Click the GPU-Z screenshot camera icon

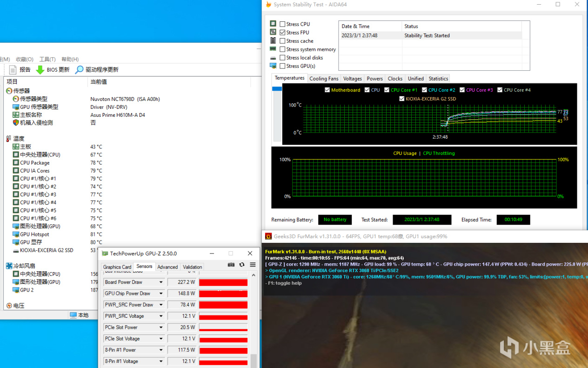(x=231, y=265)
